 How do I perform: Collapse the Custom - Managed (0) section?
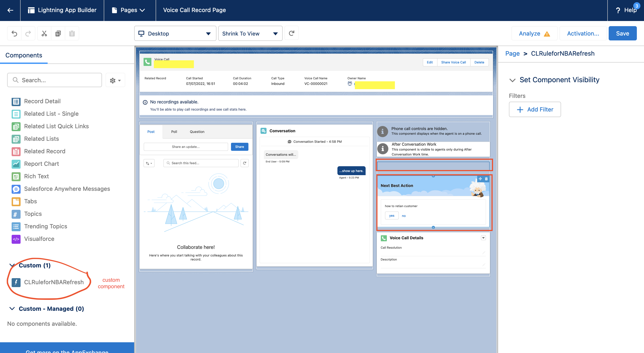tap(12, 309)
